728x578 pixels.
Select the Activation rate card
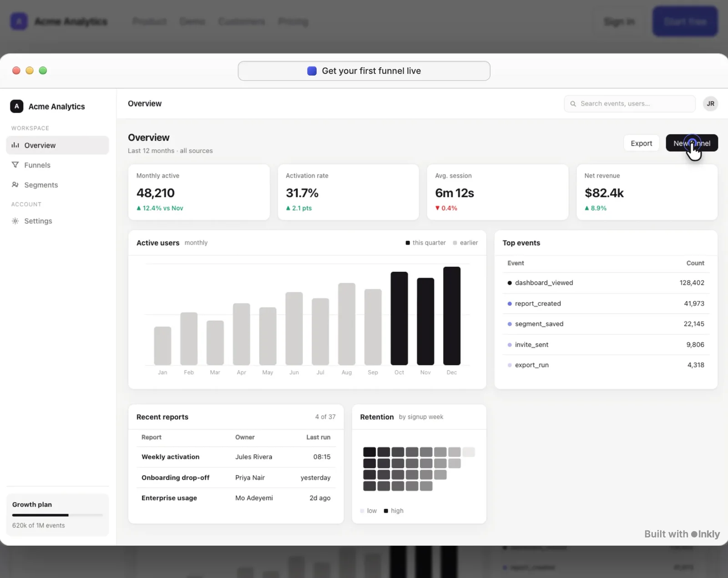pos(348,192)
